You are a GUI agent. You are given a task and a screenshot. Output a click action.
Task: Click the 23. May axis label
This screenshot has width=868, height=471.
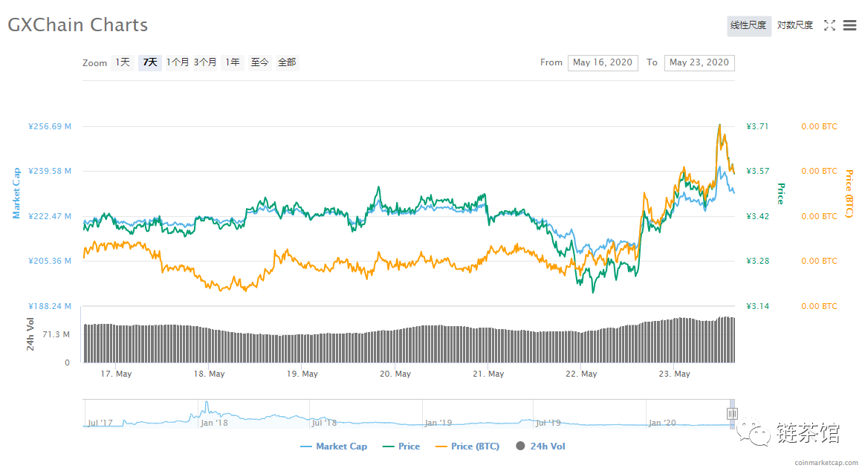click(x=674, y=374)
